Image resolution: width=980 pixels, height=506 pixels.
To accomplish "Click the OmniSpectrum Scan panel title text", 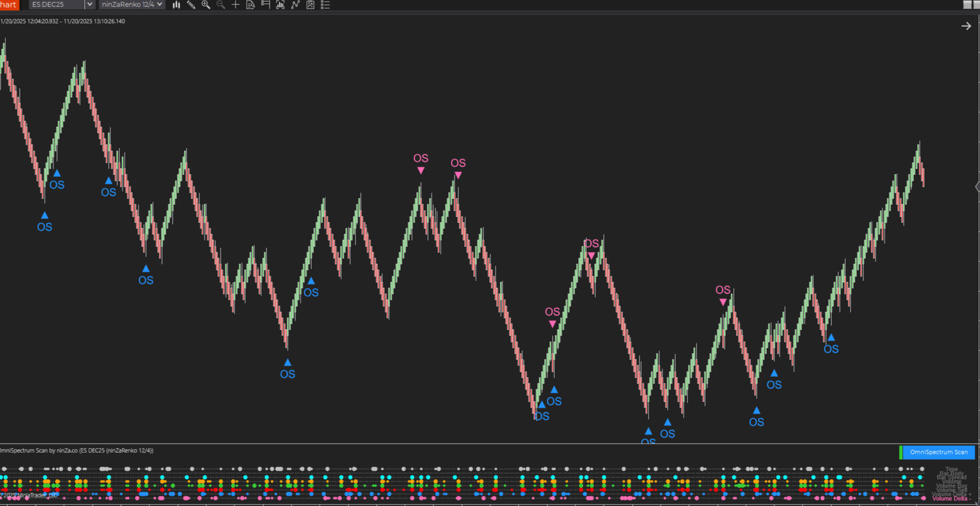I will [x=77, y=451].
